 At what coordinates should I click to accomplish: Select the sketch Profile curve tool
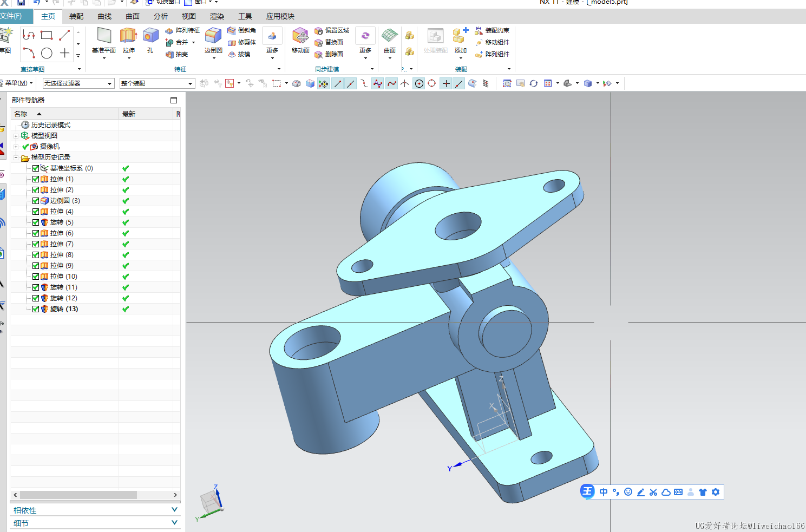pyautogui.click(x=29, y=36)
